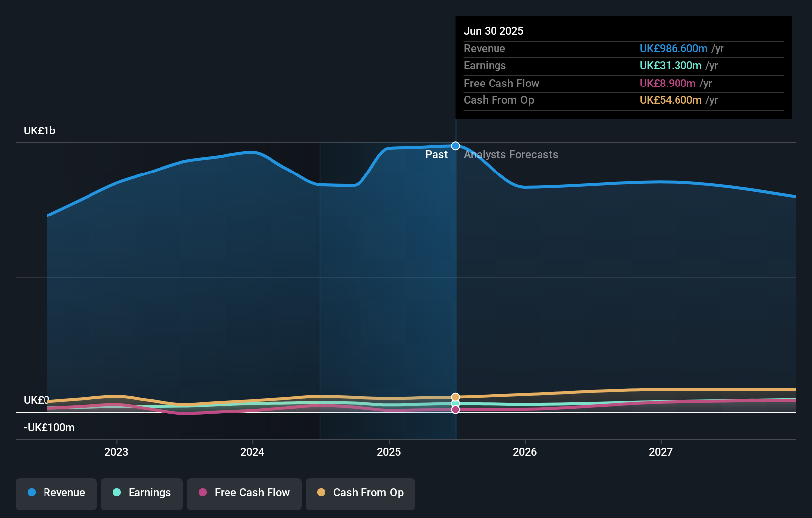Select the UK£986.600m revenue value
This screenshot has width=812, height=518.
click(674, 49)
